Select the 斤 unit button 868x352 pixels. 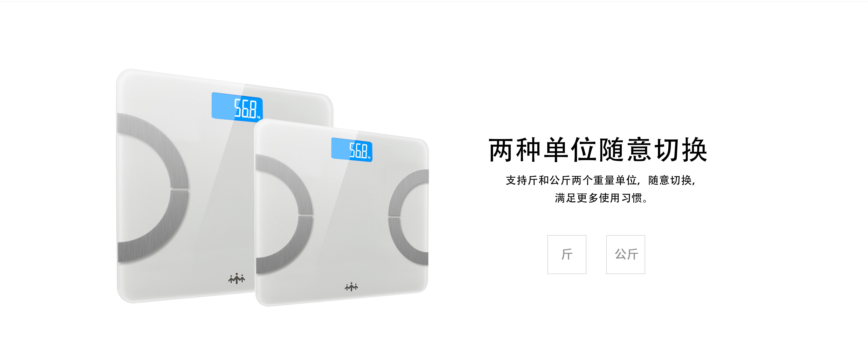click(x=567, y=254)
